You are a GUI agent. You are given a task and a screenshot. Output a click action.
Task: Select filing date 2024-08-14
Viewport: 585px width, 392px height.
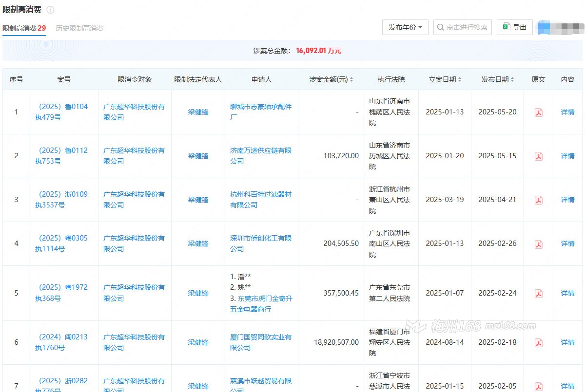click(x=445, y=342)
